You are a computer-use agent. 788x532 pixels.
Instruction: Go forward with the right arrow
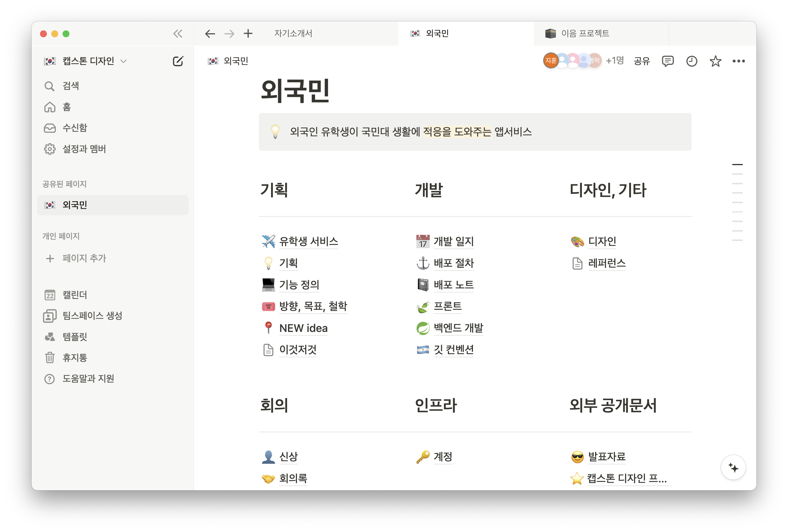click(230, 34)
